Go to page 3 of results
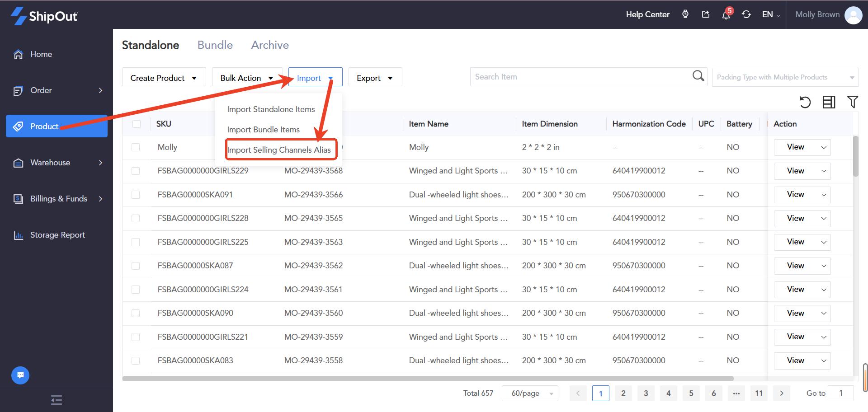868x412 pixels. click(x=646, y=393)
